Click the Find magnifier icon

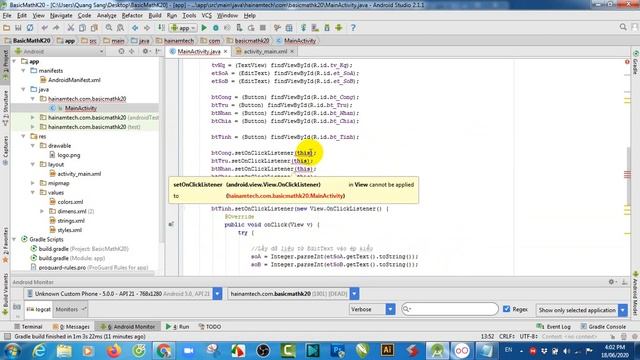pyautogui.click(x=109, y=28)
